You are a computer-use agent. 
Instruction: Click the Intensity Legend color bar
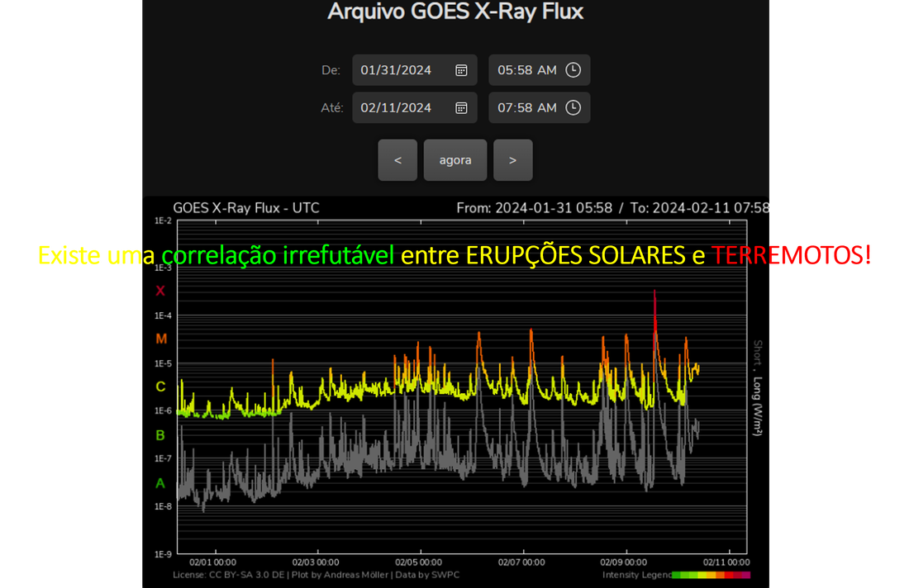click(x=711, y=575)
